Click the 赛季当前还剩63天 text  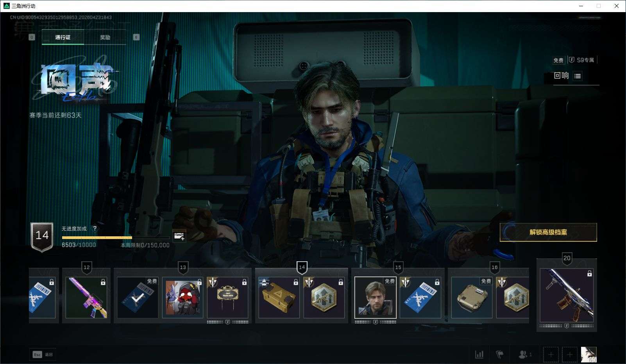(x=55, y=115)
